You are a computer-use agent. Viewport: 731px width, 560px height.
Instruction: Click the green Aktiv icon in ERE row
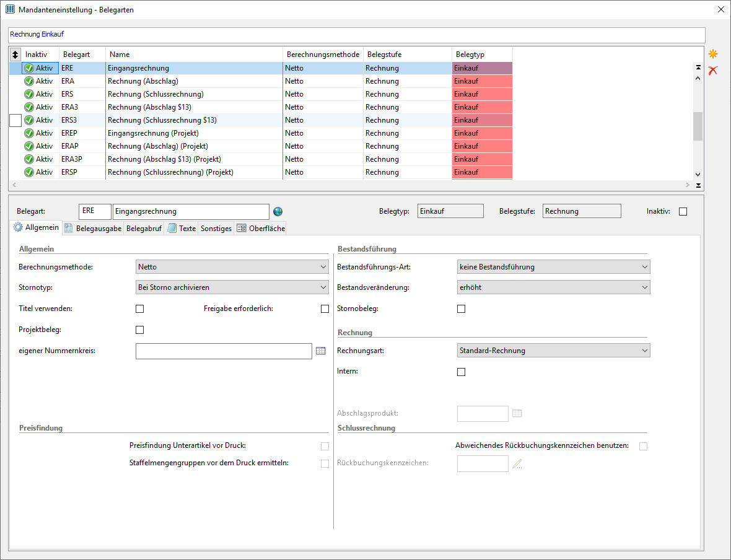(x=29, y=68)
